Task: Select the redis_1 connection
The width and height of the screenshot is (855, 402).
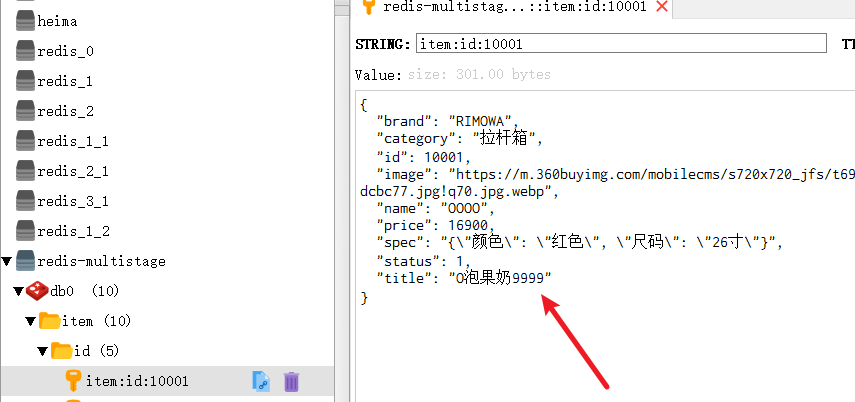Action: pyautogui.click(x=66, y=81)
